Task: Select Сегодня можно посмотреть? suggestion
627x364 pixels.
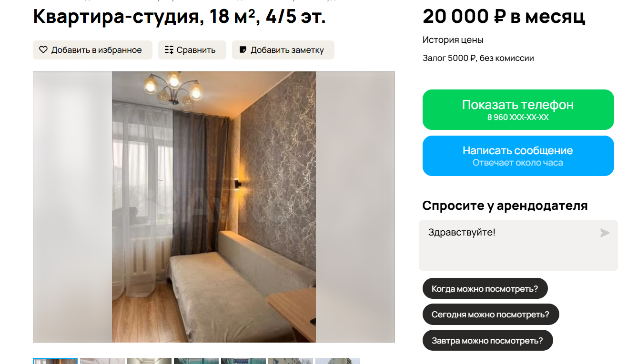Action: coord(491,315)
